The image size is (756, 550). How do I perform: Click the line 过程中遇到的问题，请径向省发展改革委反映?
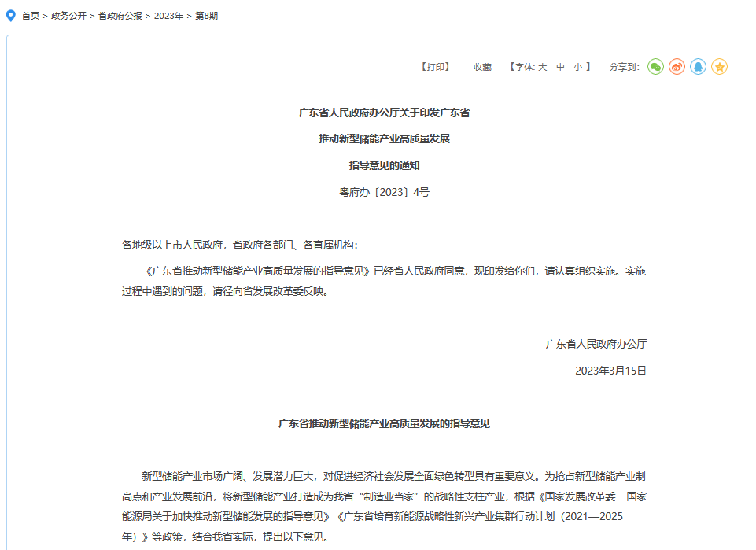point(225,292)
